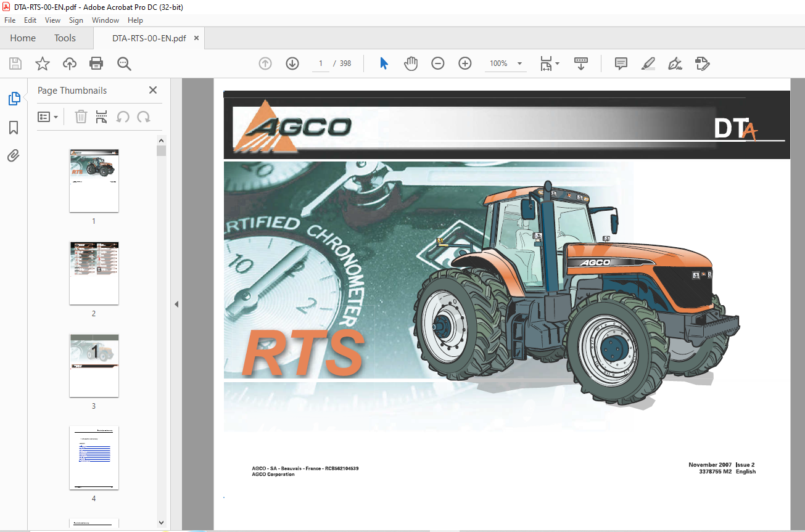Zoom out with minus button
The height and width of the screenshot is (532, 805).
pos(438,63)
